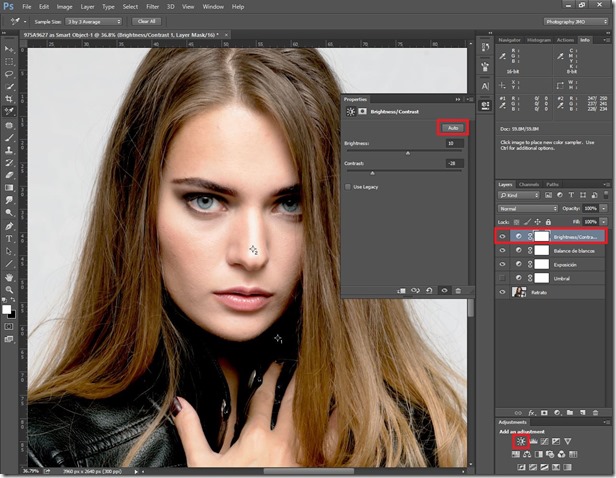Add a Curves adjustment

coord(544,441)
